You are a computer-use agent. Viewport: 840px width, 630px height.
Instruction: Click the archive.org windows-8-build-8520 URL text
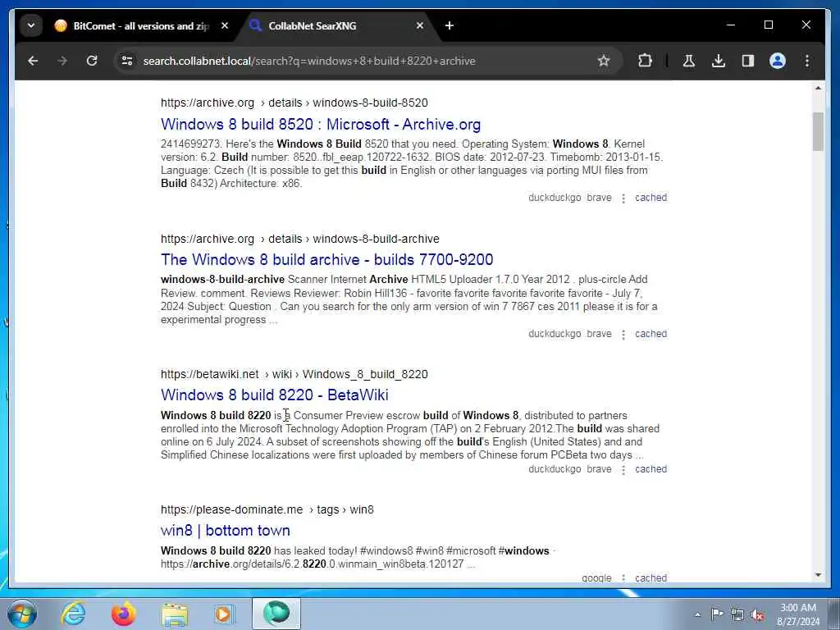click(294, 103)
